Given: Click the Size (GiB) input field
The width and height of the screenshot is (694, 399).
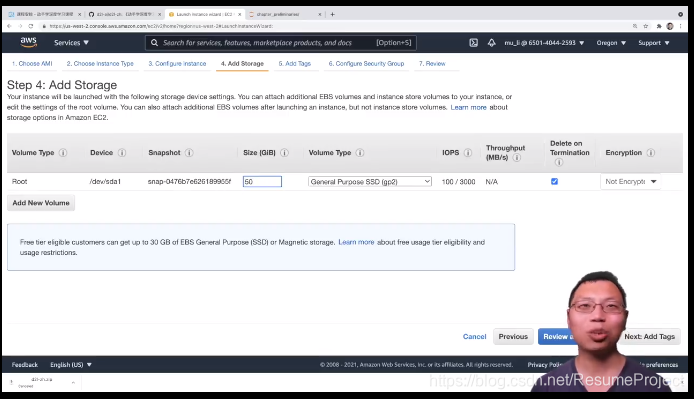Looking at the screenshot, I should 262,182.
